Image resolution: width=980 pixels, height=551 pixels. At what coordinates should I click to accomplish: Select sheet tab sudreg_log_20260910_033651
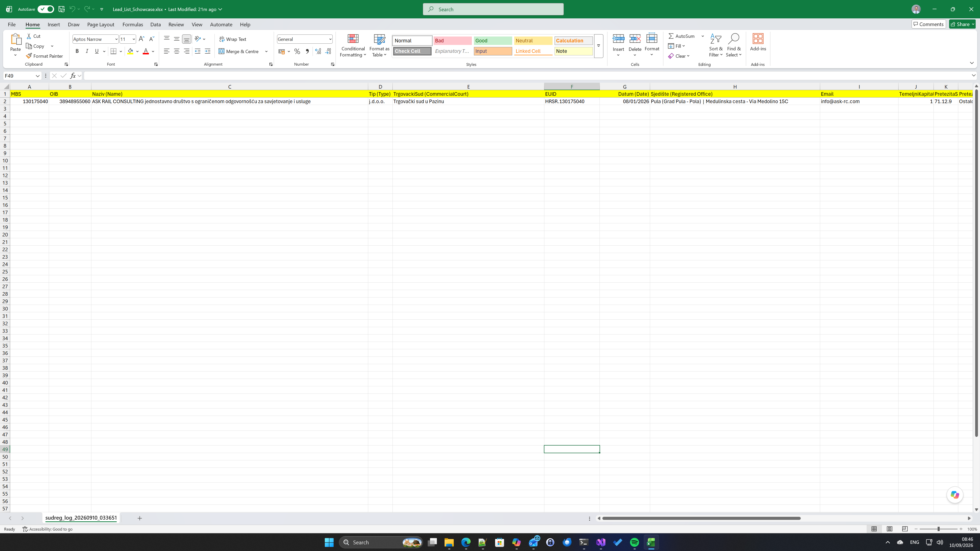pos(81,518)
